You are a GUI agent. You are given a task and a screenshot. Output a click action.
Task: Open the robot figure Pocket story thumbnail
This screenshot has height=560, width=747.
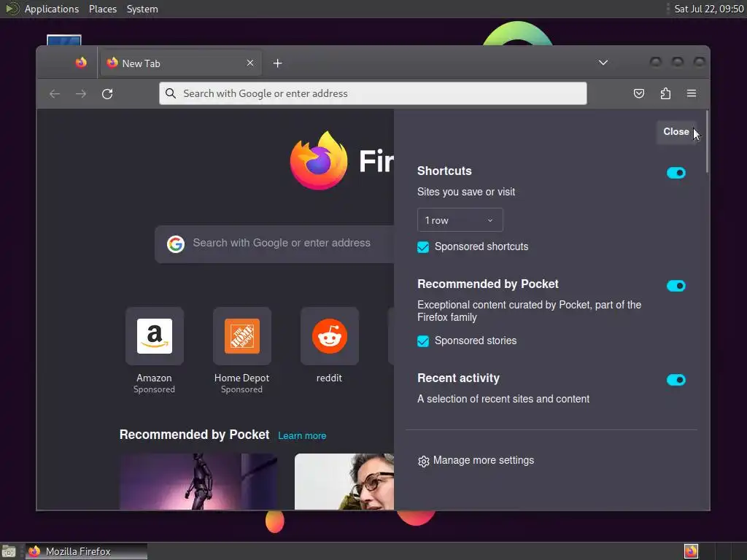(x=198, y=481)
